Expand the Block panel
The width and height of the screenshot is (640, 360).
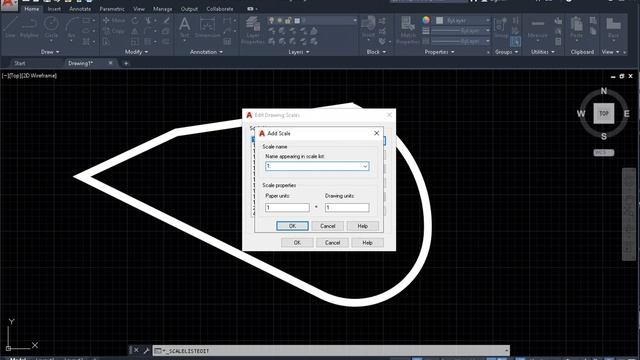376,52
